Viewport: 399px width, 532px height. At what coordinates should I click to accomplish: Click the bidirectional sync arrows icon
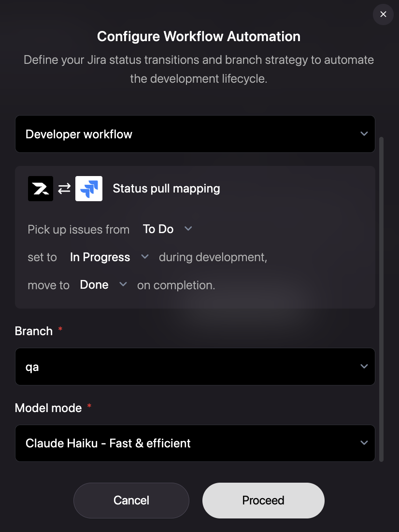click(64, 189)
